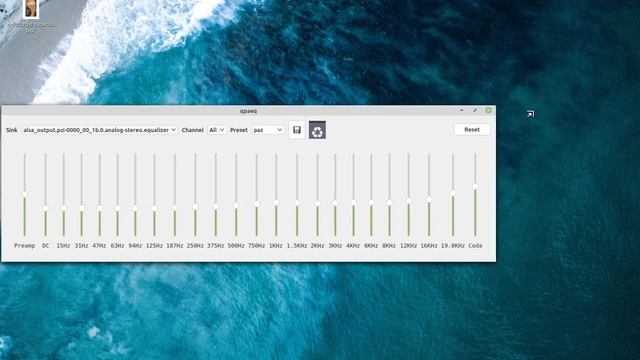Click the Sink label text
Viewport: 640px width, 360px height.
(11, 130)
